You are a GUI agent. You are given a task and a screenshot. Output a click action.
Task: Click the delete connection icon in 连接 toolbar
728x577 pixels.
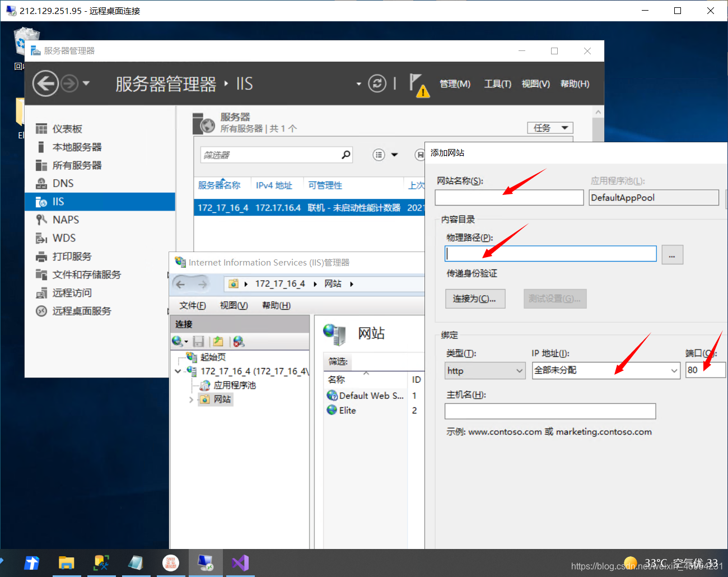click(x=239, y=341)
